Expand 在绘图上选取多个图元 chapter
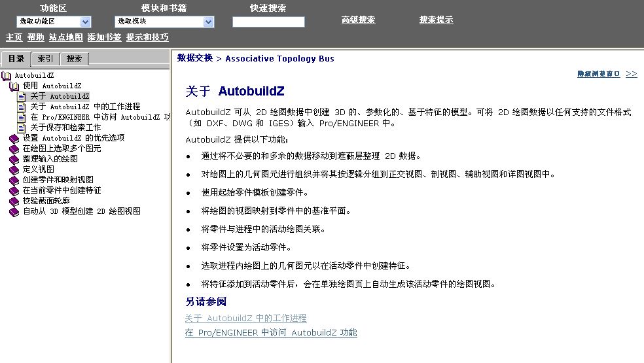 click(62, 148)
